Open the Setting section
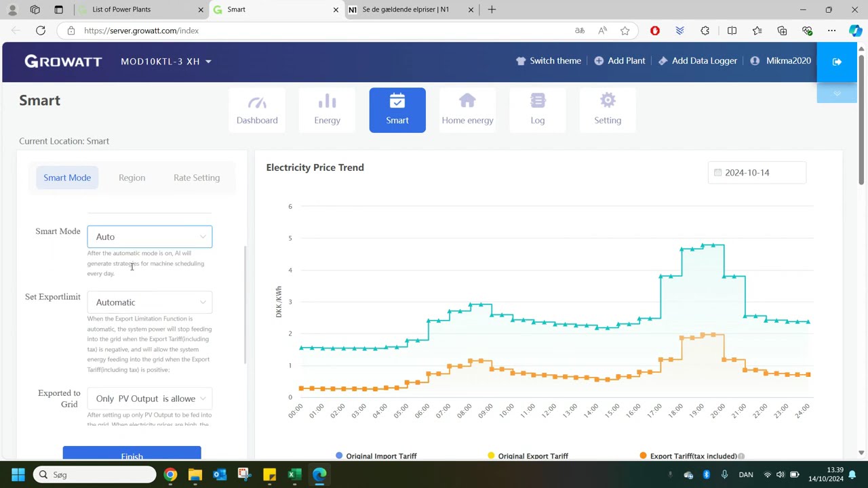 click(x=608, y=110)
